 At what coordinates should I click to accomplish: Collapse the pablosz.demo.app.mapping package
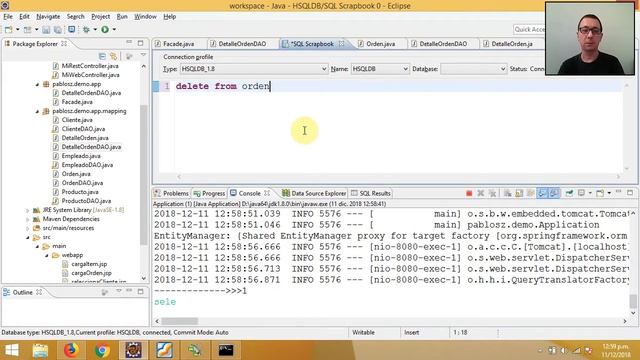(x=38, y=111)
